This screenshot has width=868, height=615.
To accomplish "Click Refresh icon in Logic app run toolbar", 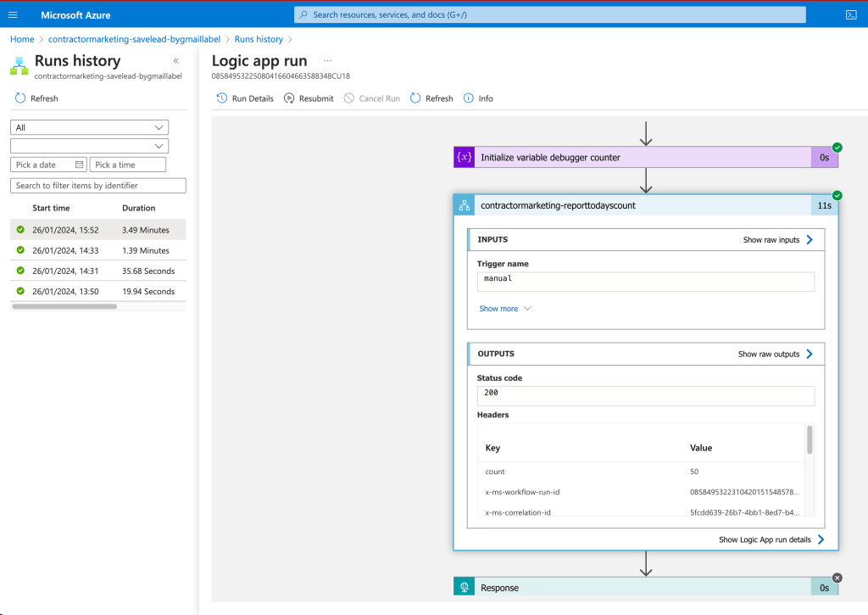I will (415, 98).
